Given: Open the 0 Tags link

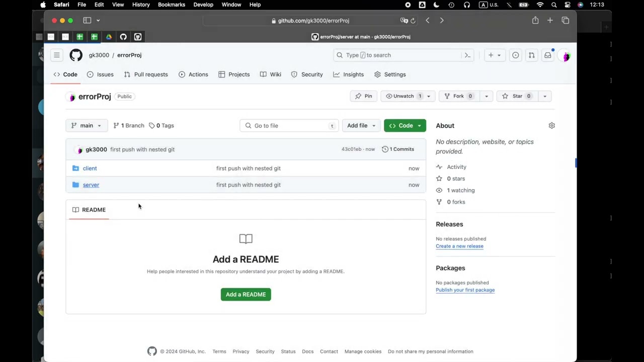Looking at the screenshot, I should tap(161, 126).
